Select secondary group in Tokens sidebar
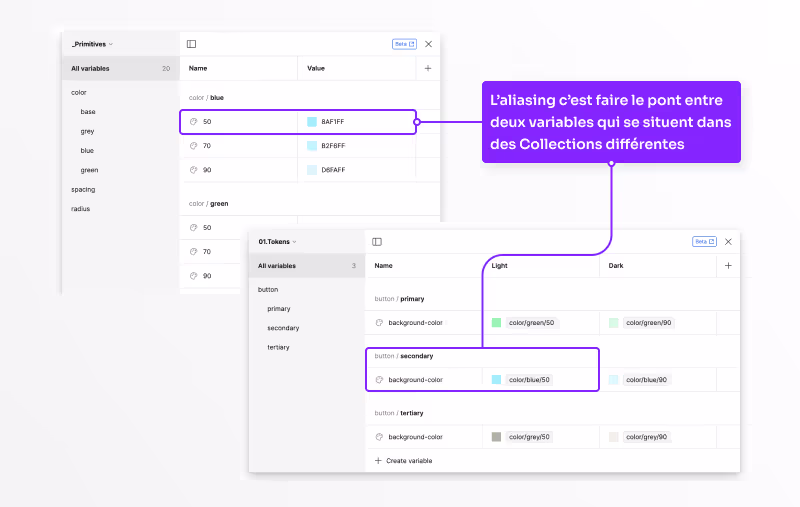Image resolution: width=800 pixels, height=507 pixels. pos(283,328)
